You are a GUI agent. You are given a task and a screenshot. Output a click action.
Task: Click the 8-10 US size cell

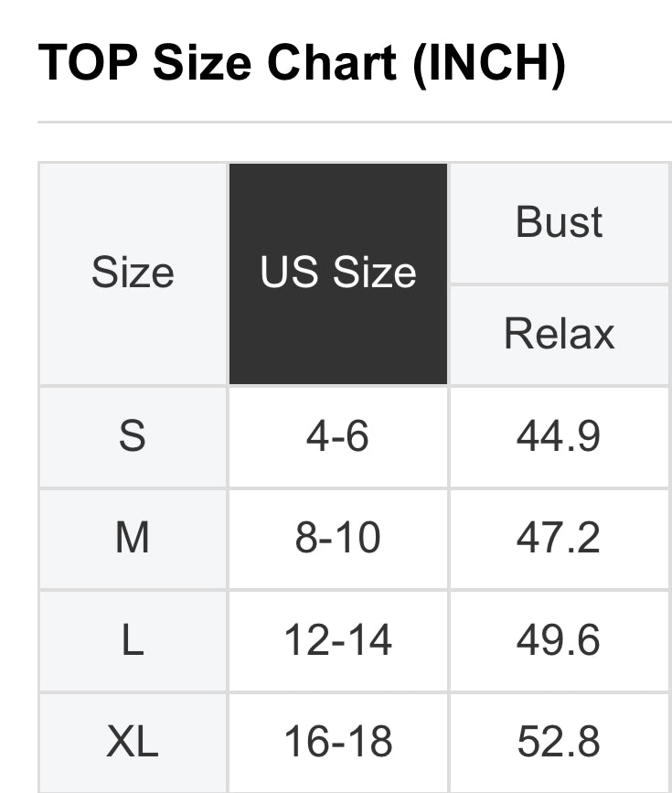[x=338, y=539]
